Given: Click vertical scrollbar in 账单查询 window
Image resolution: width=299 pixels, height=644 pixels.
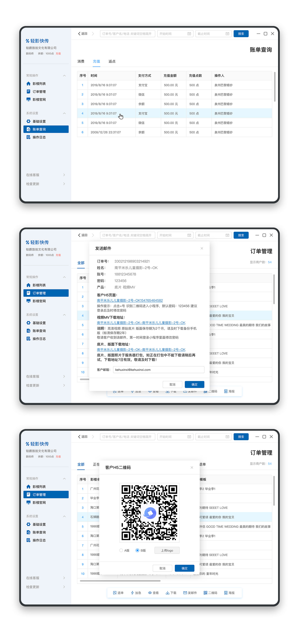Looking at the screenshot, I should [275, 87].
